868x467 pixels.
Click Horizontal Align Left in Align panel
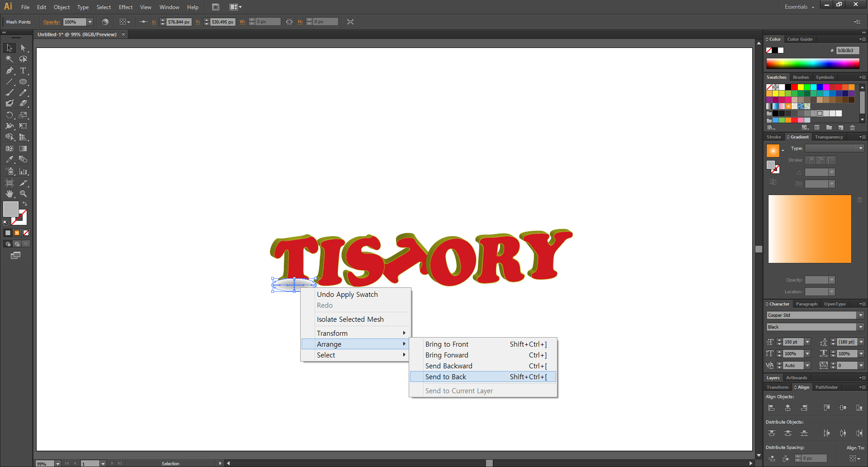(771, 408)
